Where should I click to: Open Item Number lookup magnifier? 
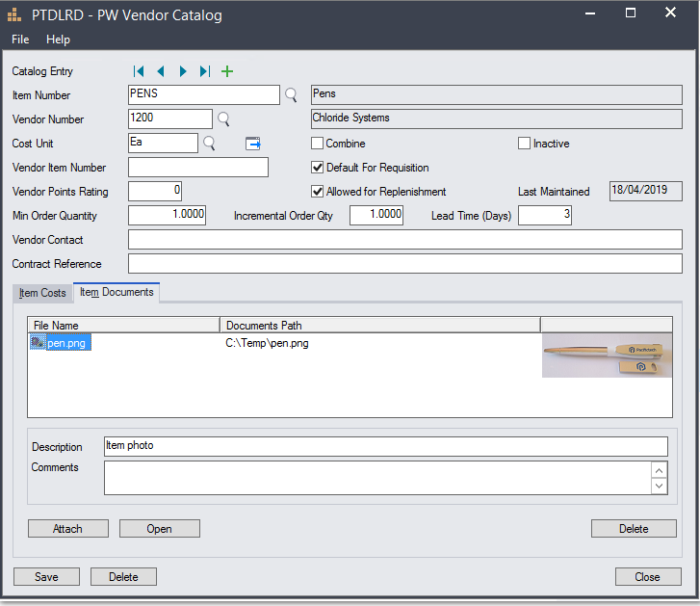(x=291, y=95)
